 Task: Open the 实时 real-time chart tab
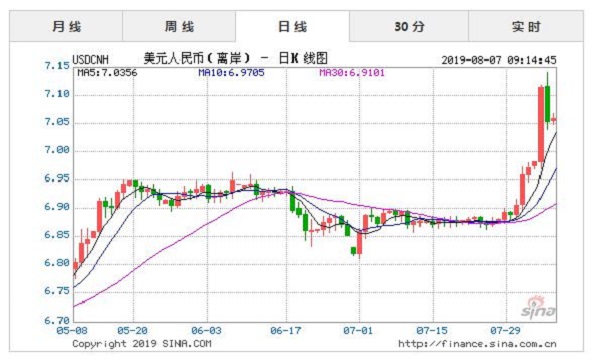coord(526,26)
